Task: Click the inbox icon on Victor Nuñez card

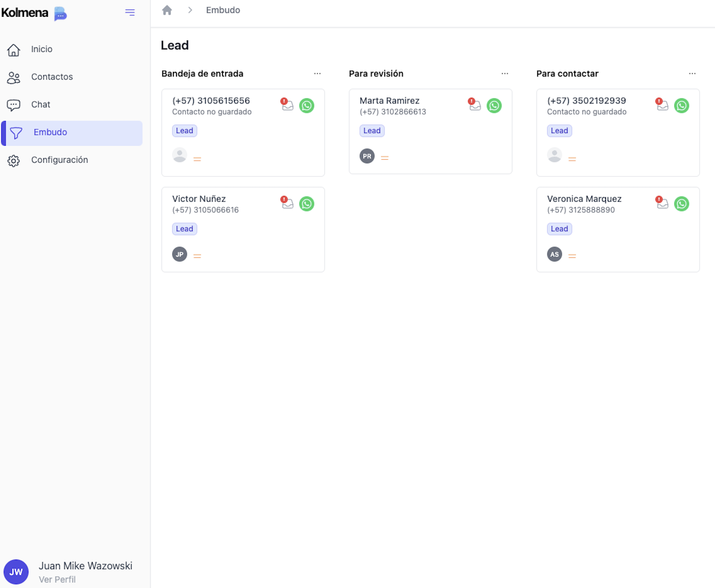Action: point(287,204)
